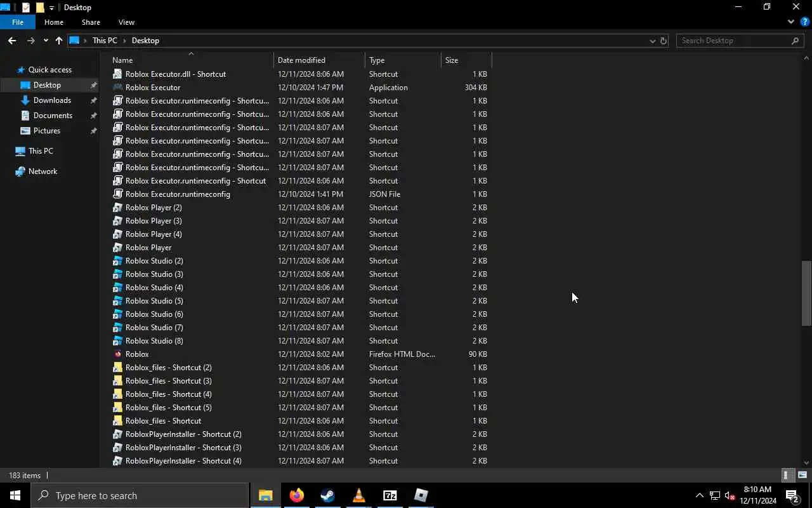This screenshot has height=508, width=812.
Task: Click the Search Desktop field
Action: (x=740, y=41)
